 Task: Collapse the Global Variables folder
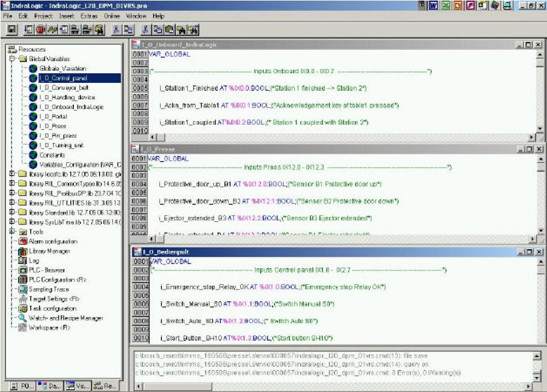(x=12, y=59)
